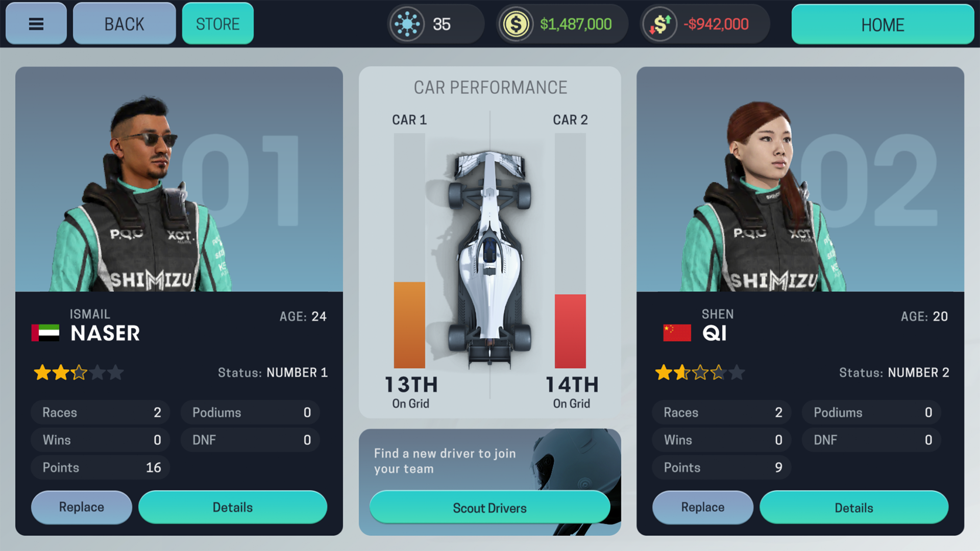The width and height of the screenshot is (980, 551).
Task: Click Scout Drivers button
Action: (x=489, y=508)
